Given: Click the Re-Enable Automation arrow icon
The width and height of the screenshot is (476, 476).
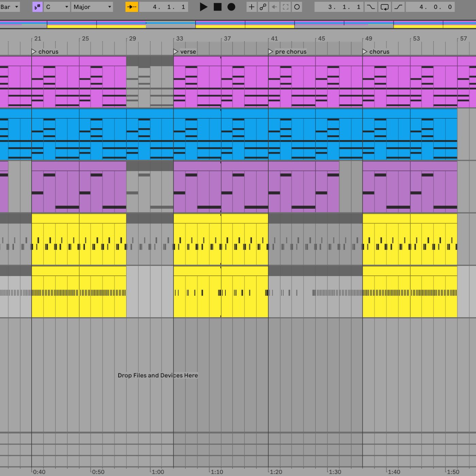Looking at the screenshot, I should [274, 7].
